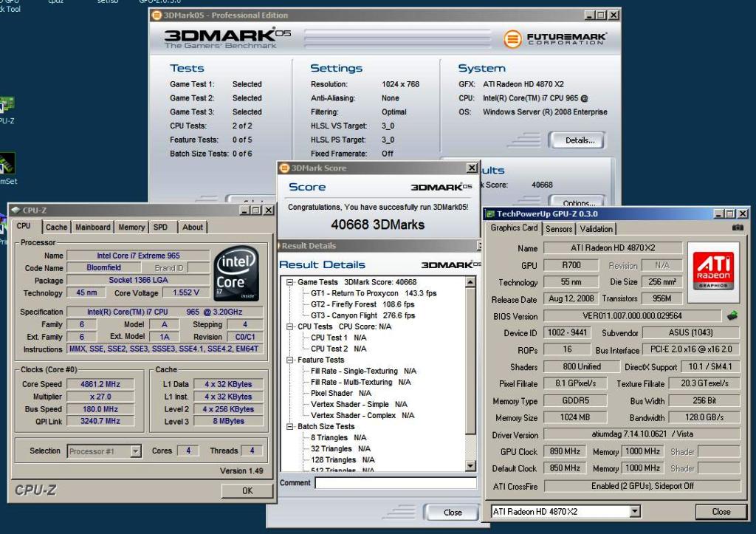
Task: Select GT1 - Return To Proxycon result row
Action: point(373,293)
